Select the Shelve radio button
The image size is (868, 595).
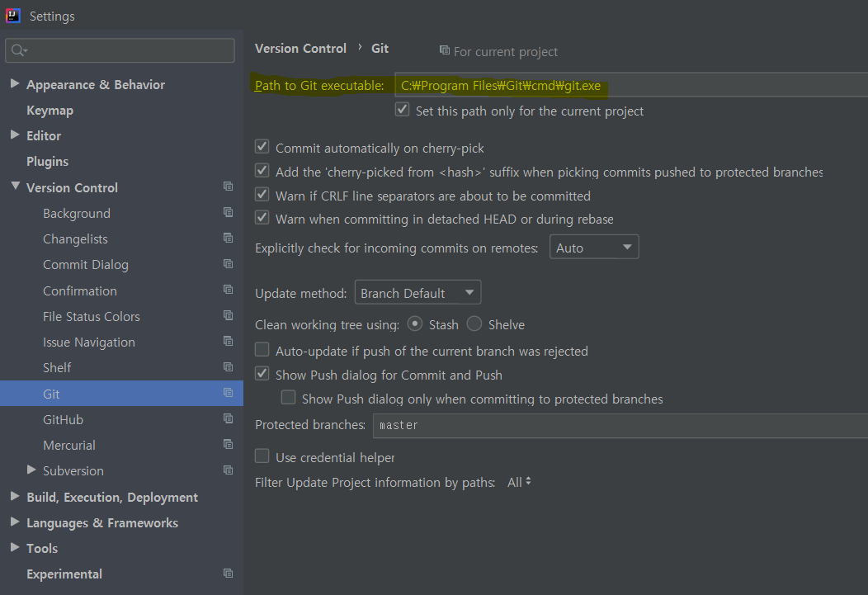click(474, 323)
